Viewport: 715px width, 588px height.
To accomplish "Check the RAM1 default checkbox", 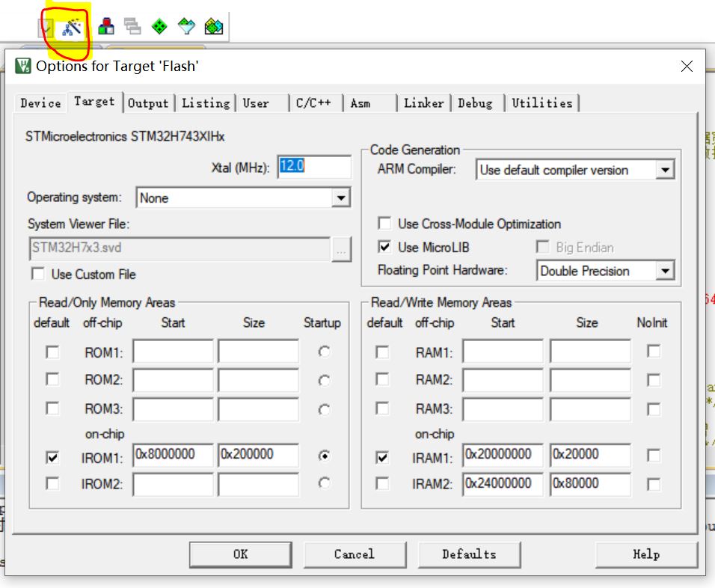I will 382,352.
